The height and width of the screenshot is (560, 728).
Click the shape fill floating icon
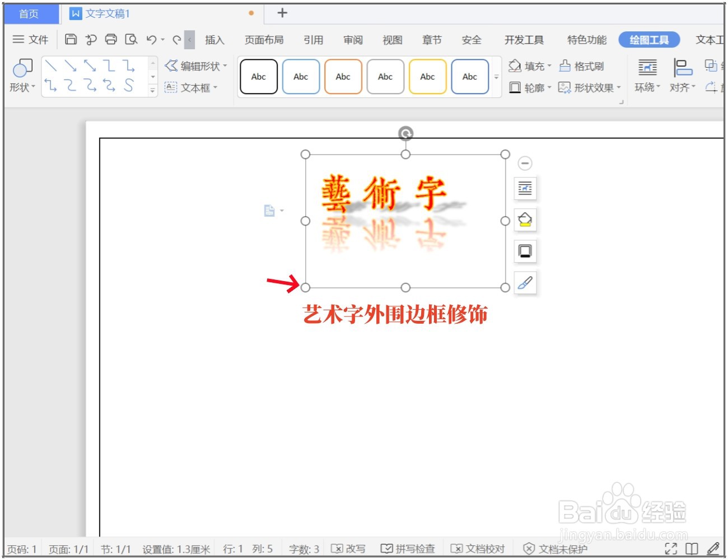pos(525,220)
